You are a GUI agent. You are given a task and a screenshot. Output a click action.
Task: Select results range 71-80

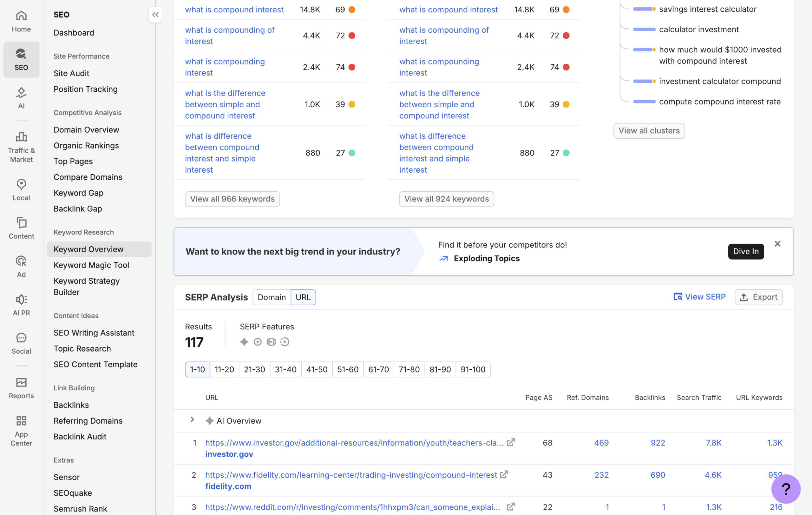click(409, 369)
